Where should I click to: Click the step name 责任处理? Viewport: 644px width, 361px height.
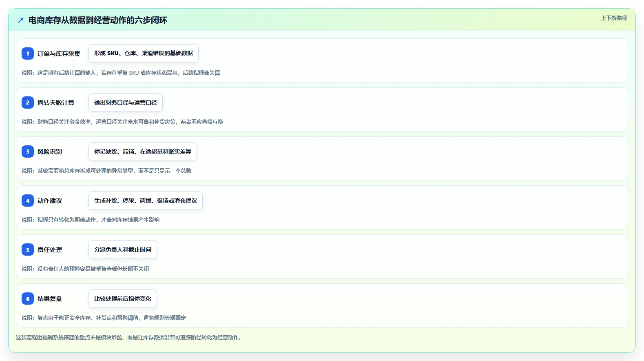(x=50, y=250)
